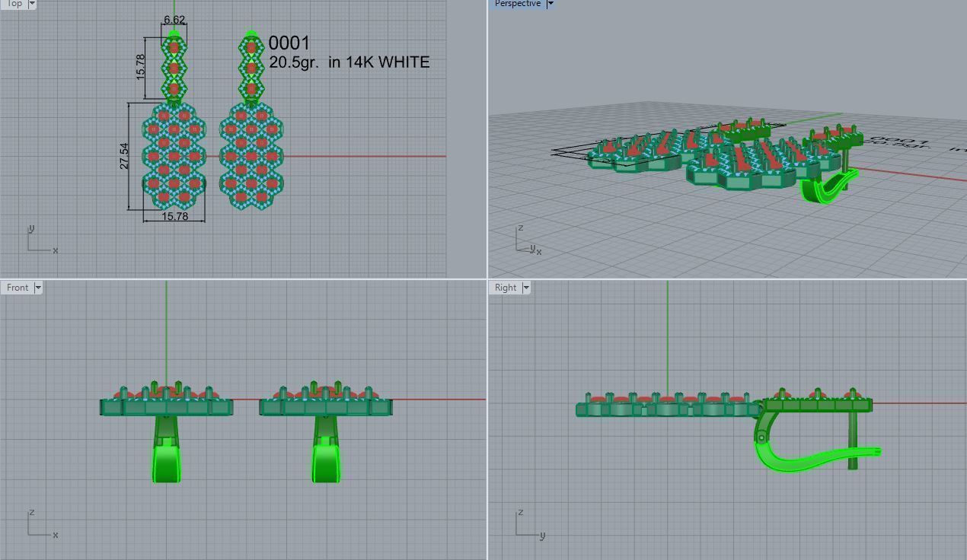967x560 pixels.
Task: Activate the Top viewport title label
Action: [x=14, y=4]
